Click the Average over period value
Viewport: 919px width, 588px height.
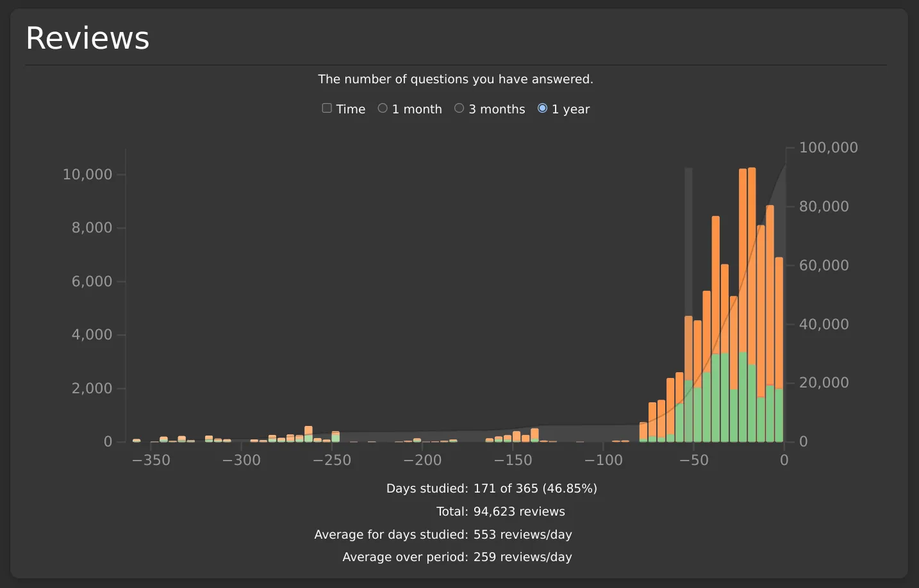point(522,557)
